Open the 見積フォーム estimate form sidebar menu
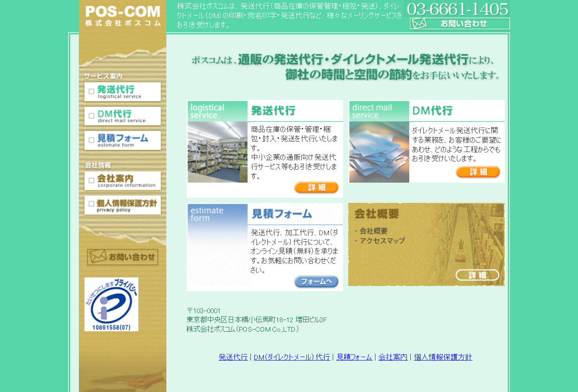The height and width of the screenshot is (392, 578). click(x=122, y=140)
